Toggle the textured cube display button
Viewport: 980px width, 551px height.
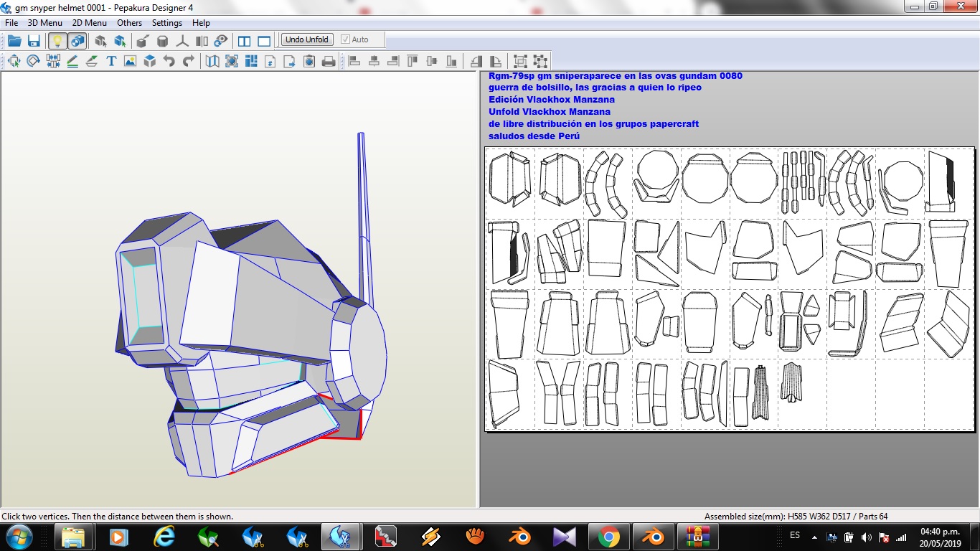pyautogui.click(x=77, y=41)
